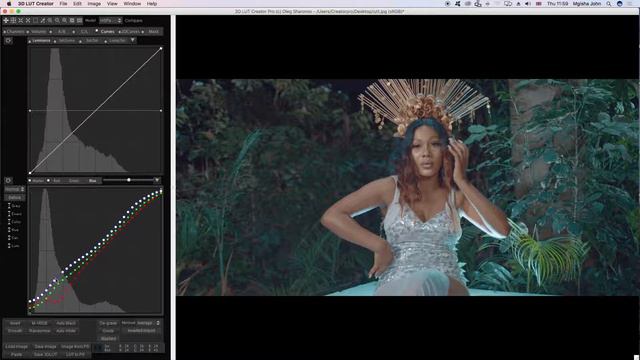Click the Auto black button
The image size is (640, 360).
coord(66,323)
